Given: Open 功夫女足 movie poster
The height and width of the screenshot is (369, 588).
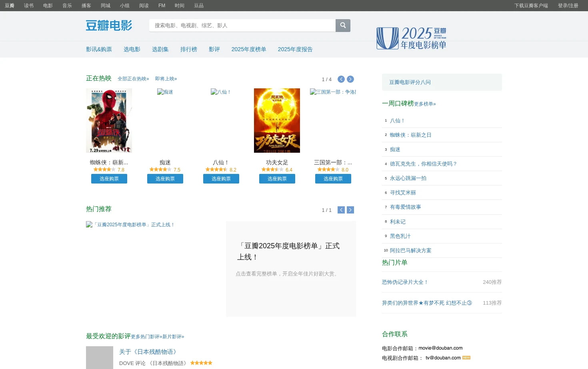Looking at the screenshot, I should pos(277,120).
